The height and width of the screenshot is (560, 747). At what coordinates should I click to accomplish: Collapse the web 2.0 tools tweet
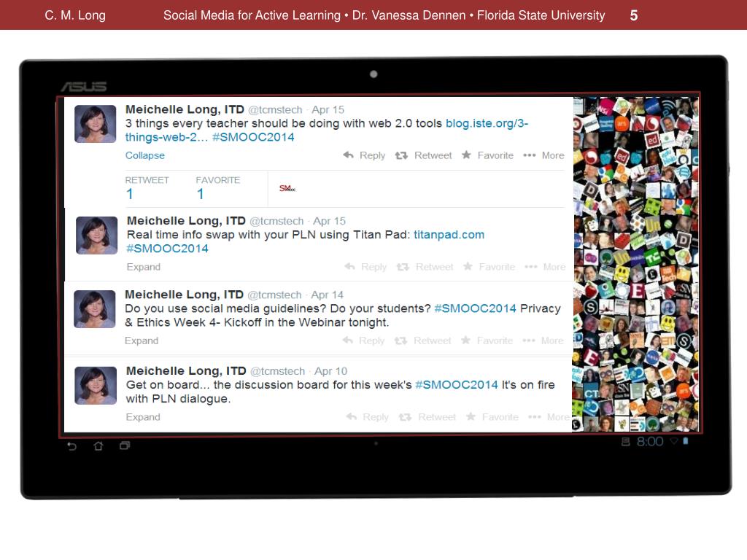pos(145,155)
